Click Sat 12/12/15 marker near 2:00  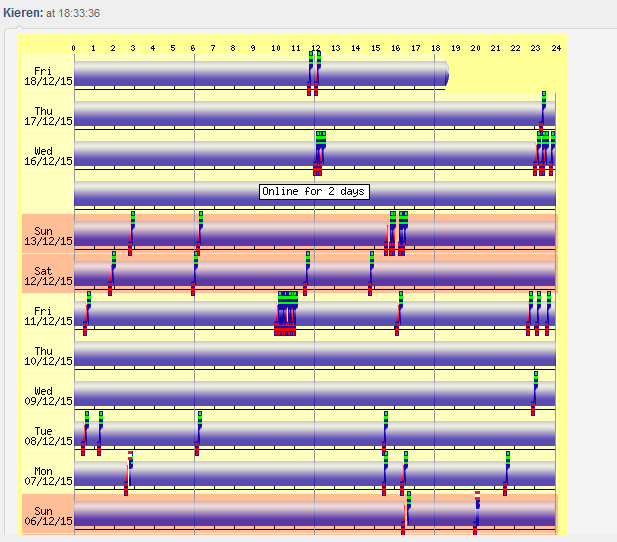pos(112,274)
